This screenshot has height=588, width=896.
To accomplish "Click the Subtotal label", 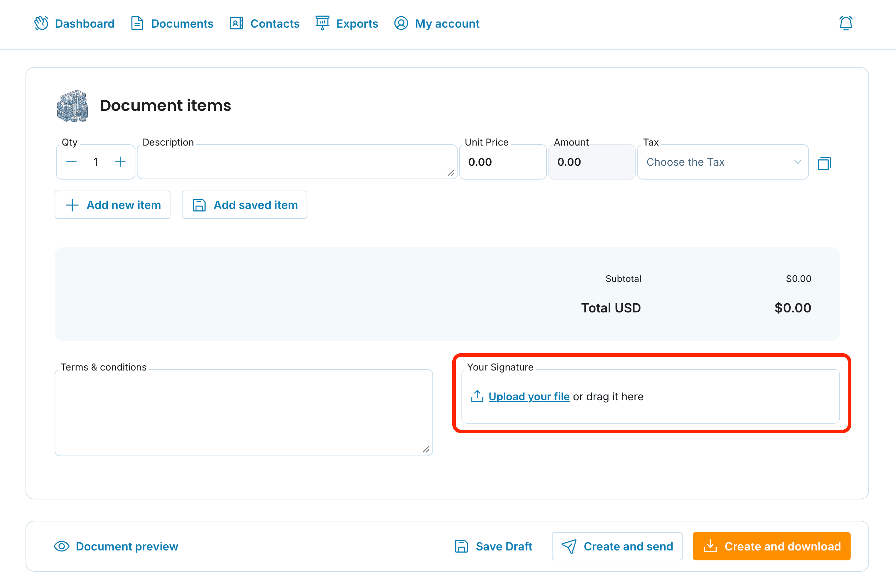I will point(623,279).
